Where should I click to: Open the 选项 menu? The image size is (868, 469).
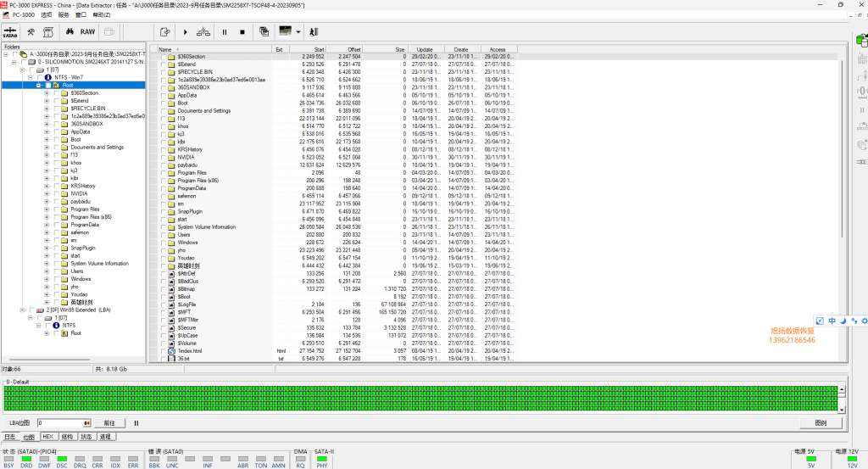pos(47,15)
